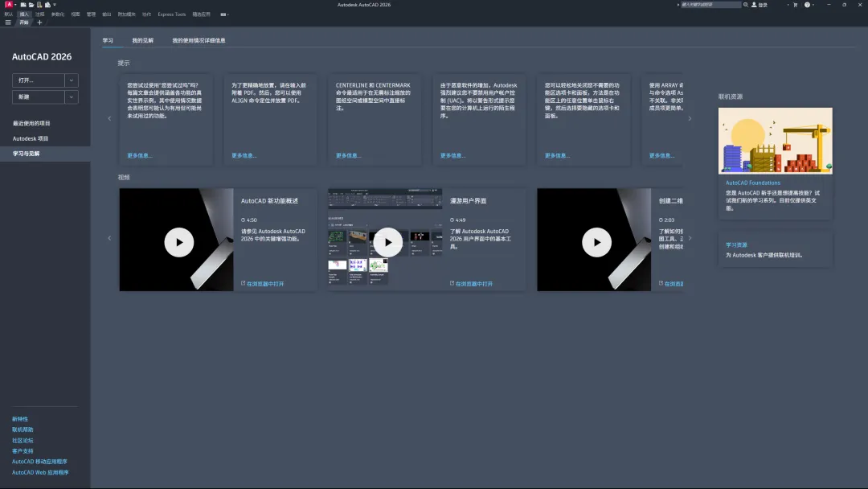Show next videos with right chevron

(x=690, y=238)
